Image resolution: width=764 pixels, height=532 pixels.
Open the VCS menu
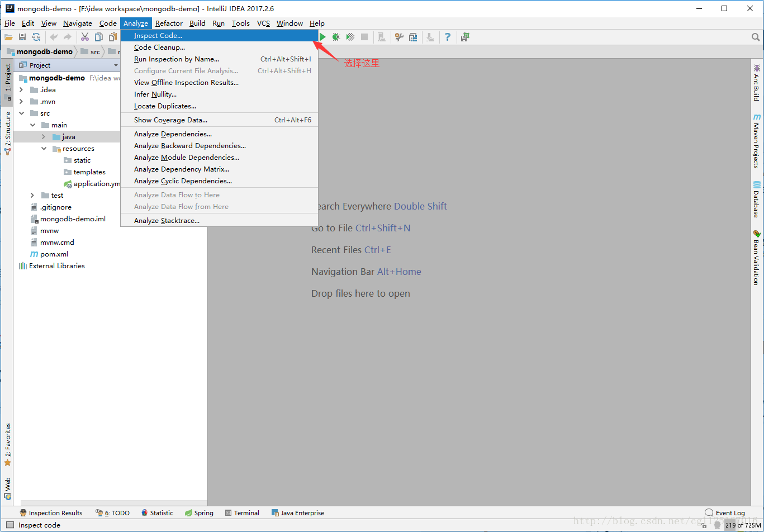tap(263, 23)
